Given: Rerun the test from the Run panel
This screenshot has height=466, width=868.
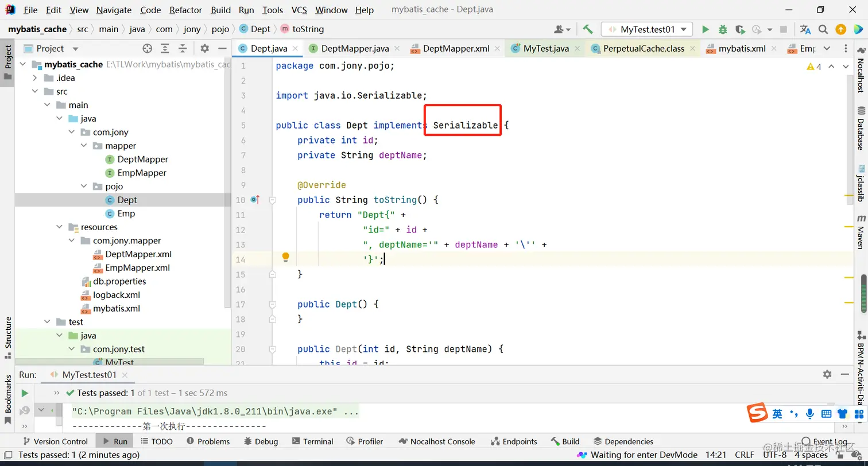Looking at the screenshot, I should [x=25, y=393].
